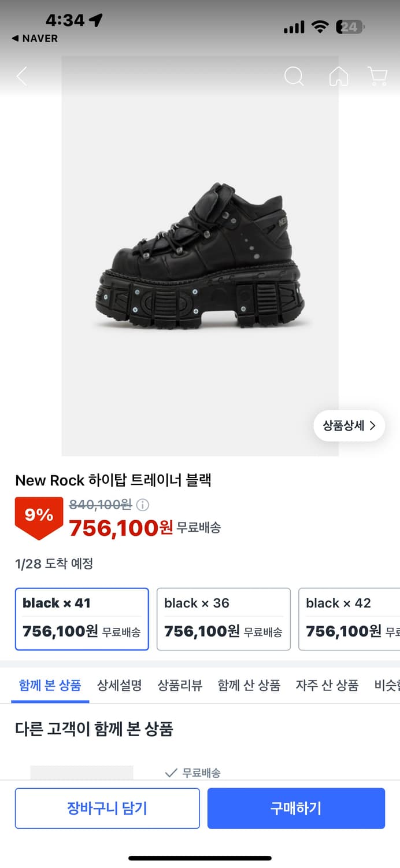The width and height of the screenshot is (400, 868).
Task: Add item using 장바구니 담기 button
Action: (107, 808)
